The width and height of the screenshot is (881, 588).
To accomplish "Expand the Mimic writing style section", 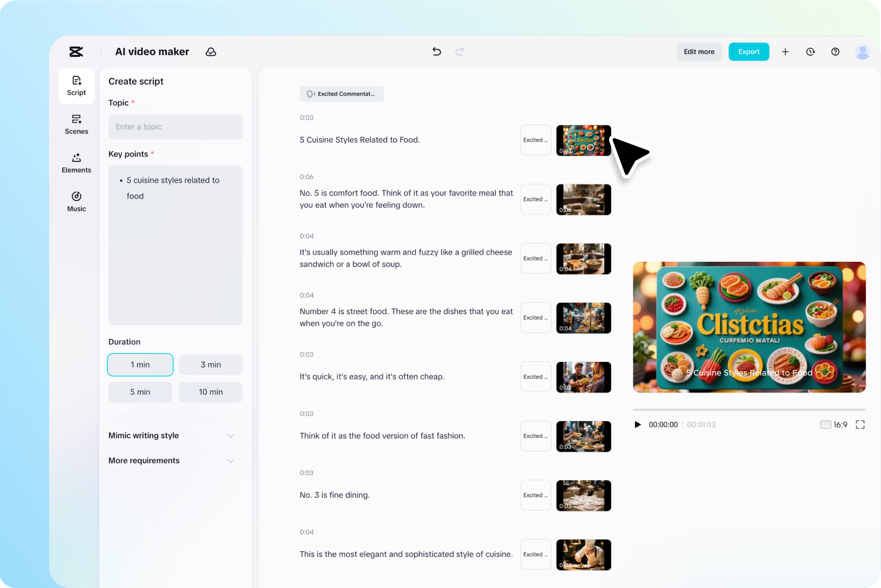I will click(172, 435).
